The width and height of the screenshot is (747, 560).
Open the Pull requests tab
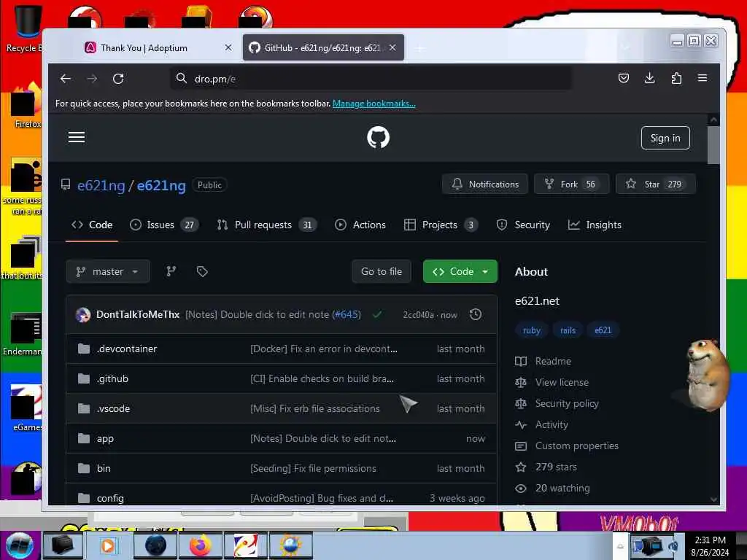point(267,225)
